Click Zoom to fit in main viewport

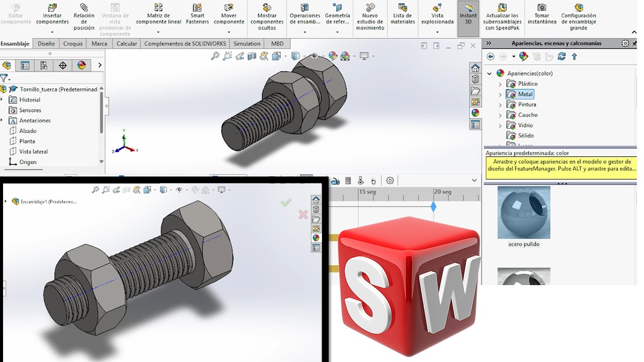215,56
